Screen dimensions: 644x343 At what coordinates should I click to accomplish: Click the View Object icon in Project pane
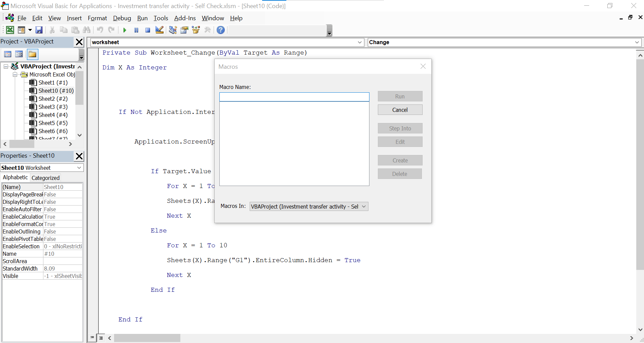coord(19,54)
